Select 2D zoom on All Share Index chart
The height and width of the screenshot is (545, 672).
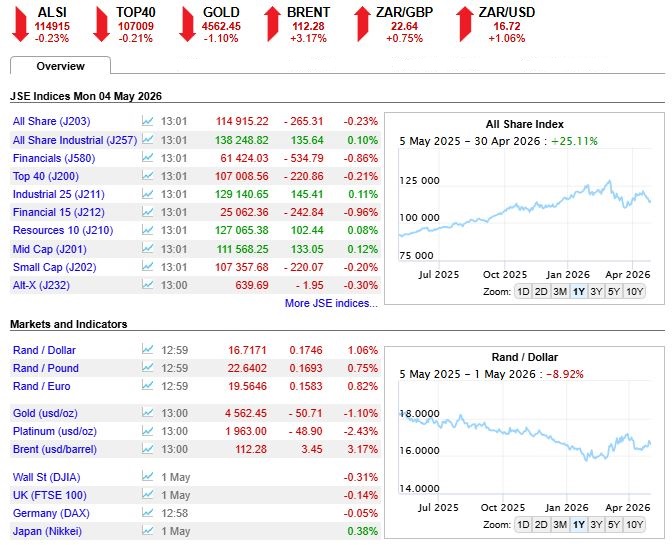coord(541,292)
